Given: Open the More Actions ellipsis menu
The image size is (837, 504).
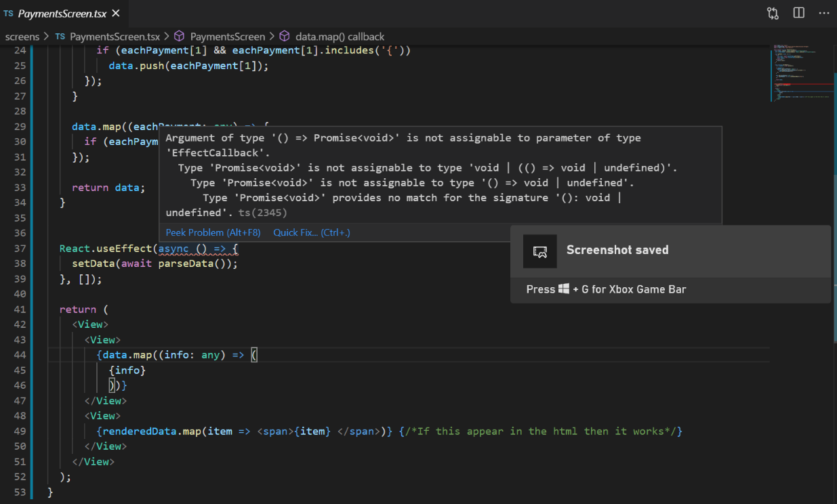Looking at the screenshot, I should pos(824,14).
